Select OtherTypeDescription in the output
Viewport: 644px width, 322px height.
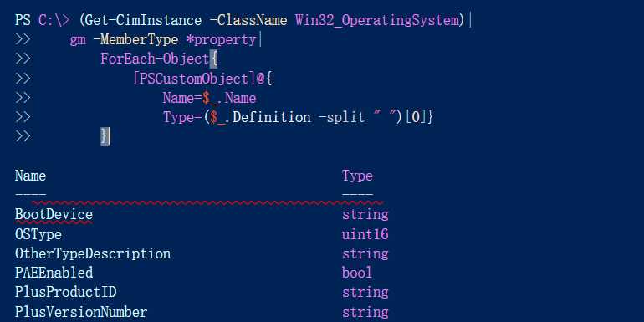point(93,253)
